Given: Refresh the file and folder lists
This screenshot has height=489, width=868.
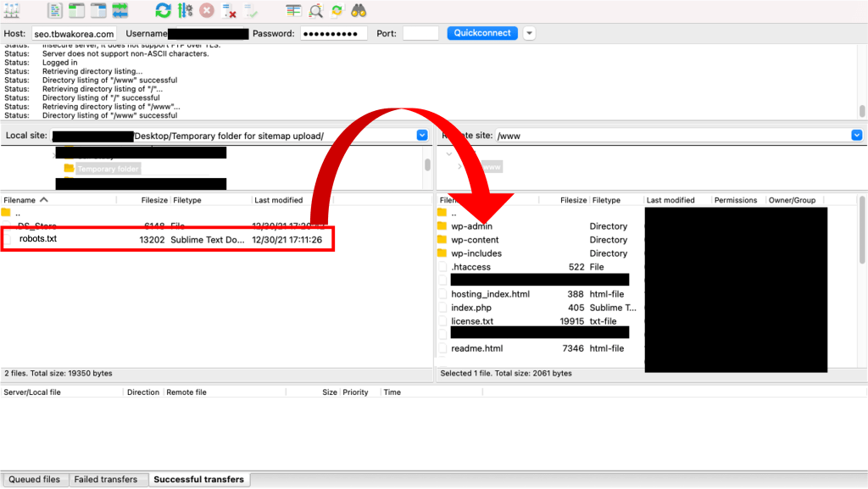Looking at the screenshot, I should click(x=164, y=10).
